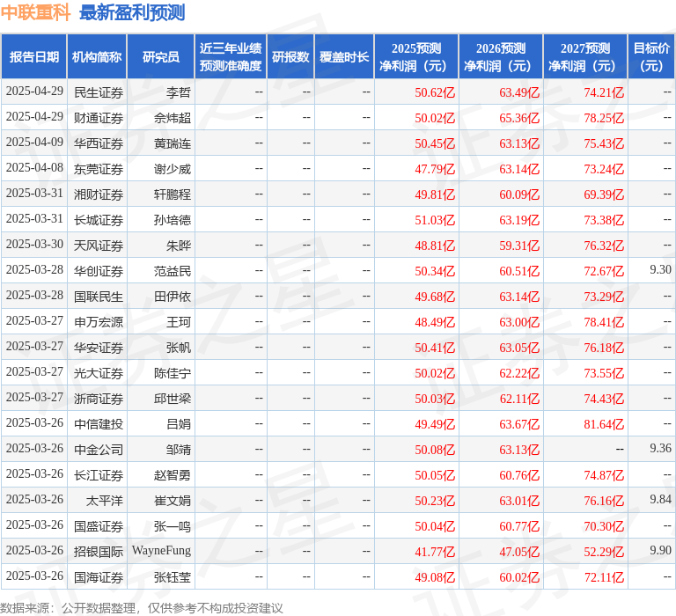Select the 东莞证券 institution cell
Image resolution: width=676 pixels, height=616 pixels.
99,168
